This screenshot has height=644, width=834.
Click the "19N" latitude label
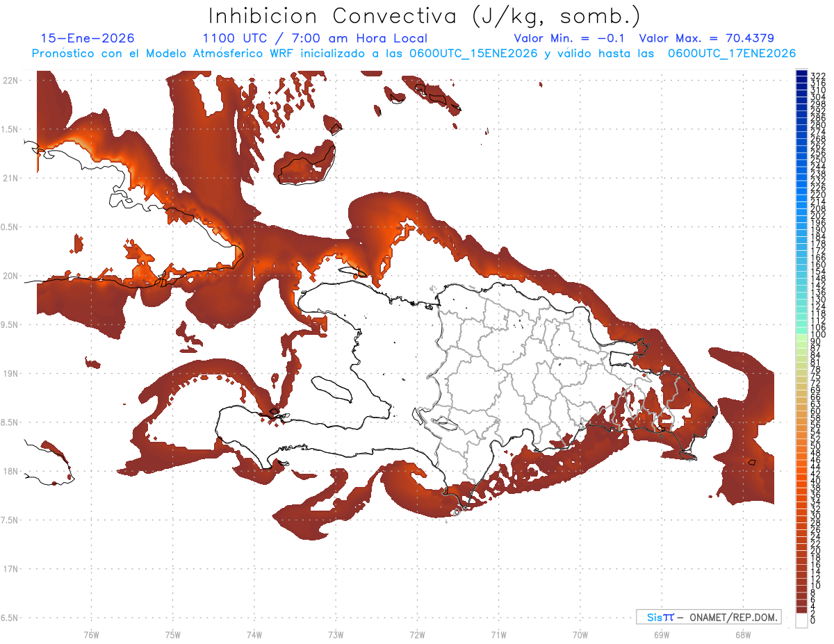click(x=11, y=373)
